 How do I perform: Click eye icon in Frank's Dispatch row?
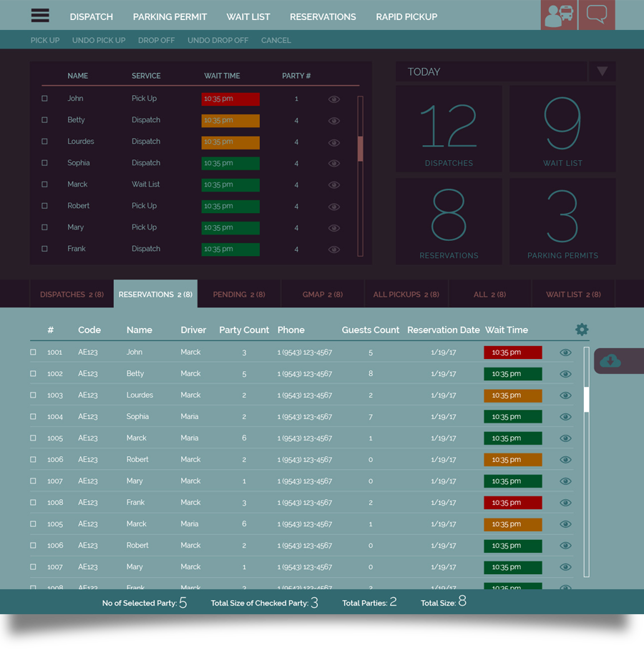click(x=334, y=250)
